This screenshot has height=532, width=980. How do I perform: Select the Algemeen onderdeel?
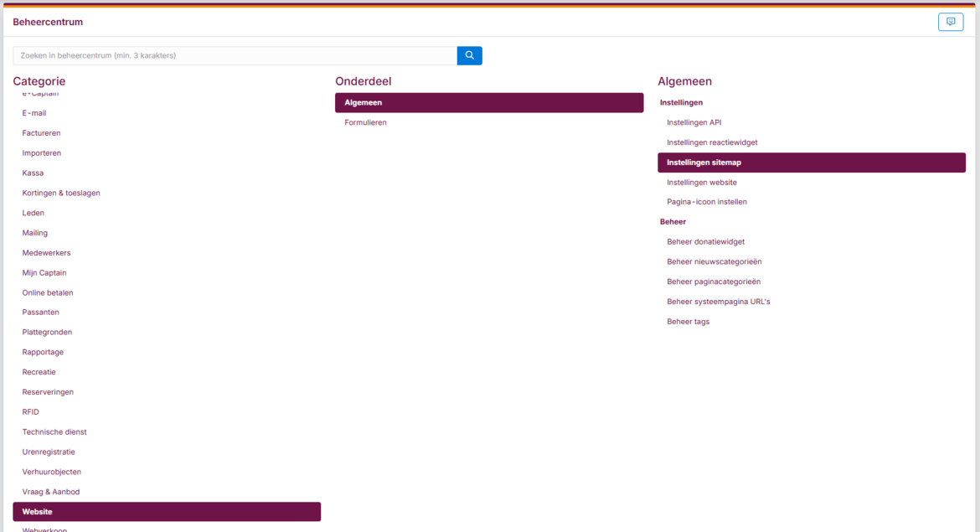point(362,101)
